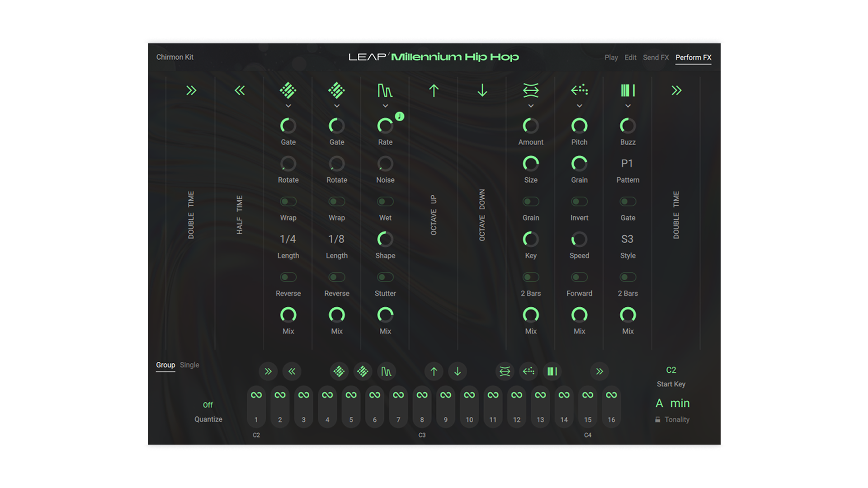
Task: Open the dropdown chevron above the Rate knob
Action: click(385, 106)
